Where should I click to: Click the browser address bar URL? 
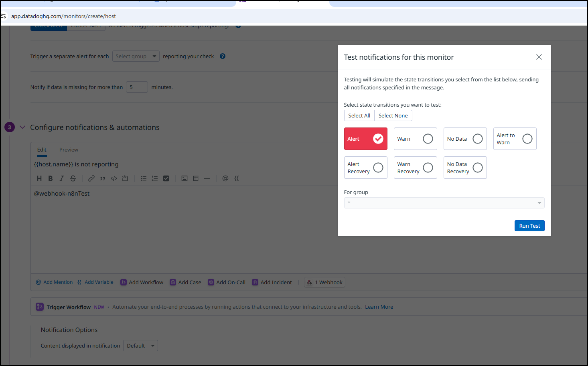63,16
